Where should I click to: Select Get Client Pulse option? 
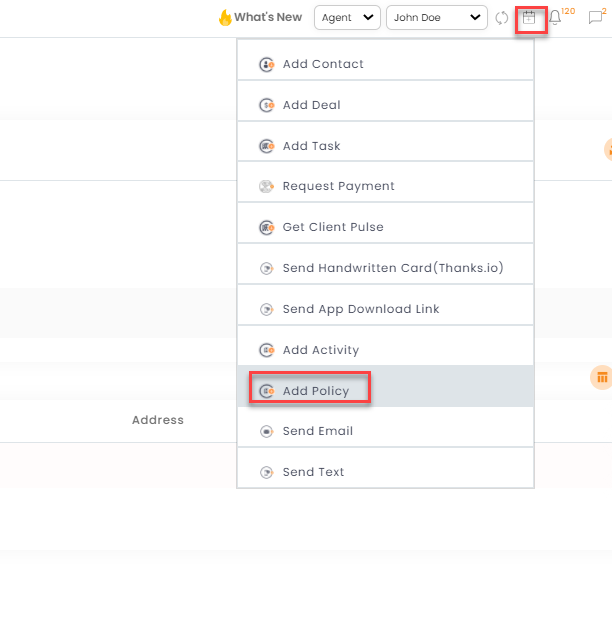coord(385,227)
